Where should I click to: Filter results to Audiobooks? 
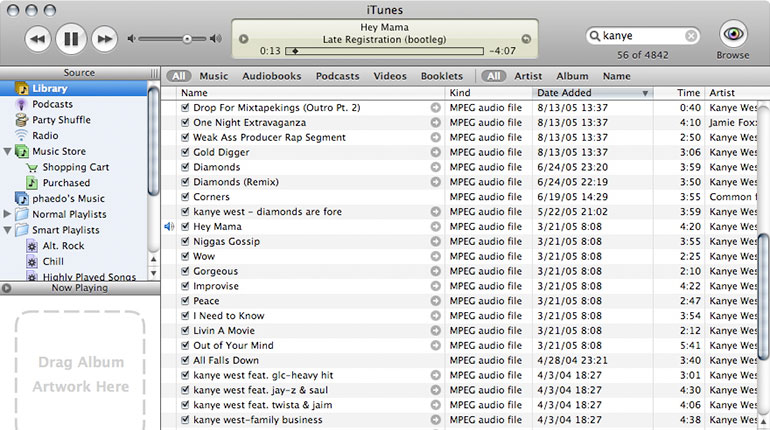272,76
